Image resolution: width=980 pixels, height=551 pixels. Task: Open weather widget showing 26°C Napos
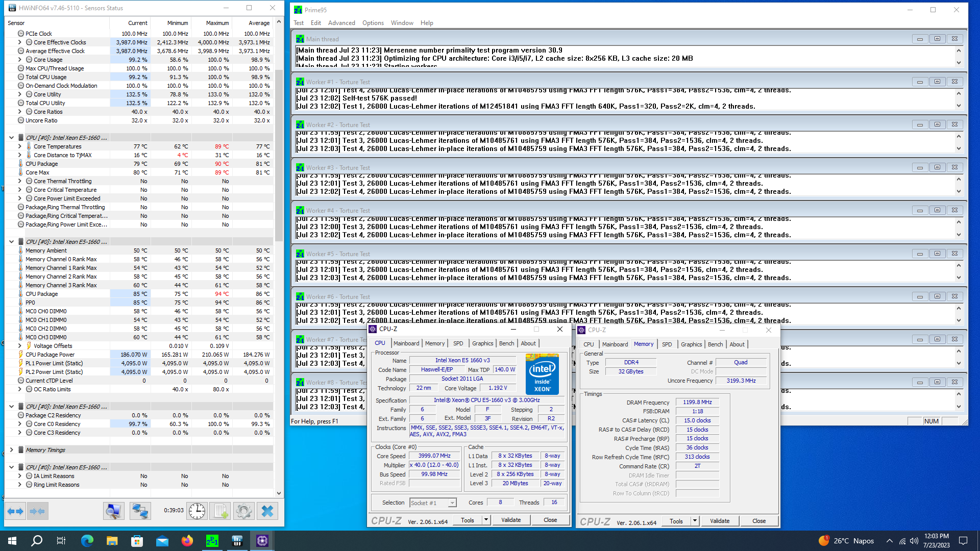pyautogui.click(x=846, y=541)
